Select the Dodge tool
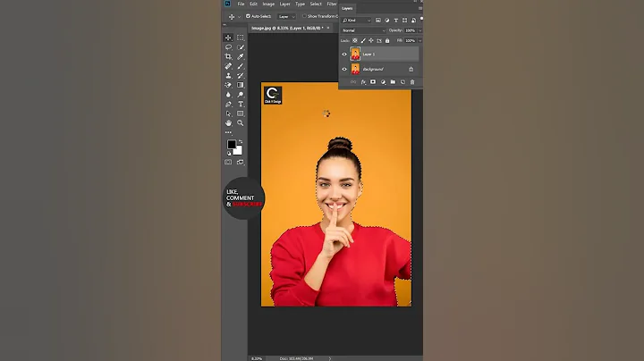This screenshot has width=644, height=361. point(241,95)
